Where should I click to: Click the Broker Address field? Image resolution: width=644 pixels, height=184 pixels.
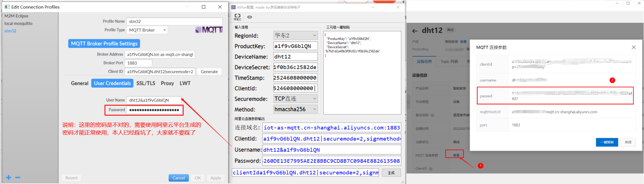pos(160,54)
